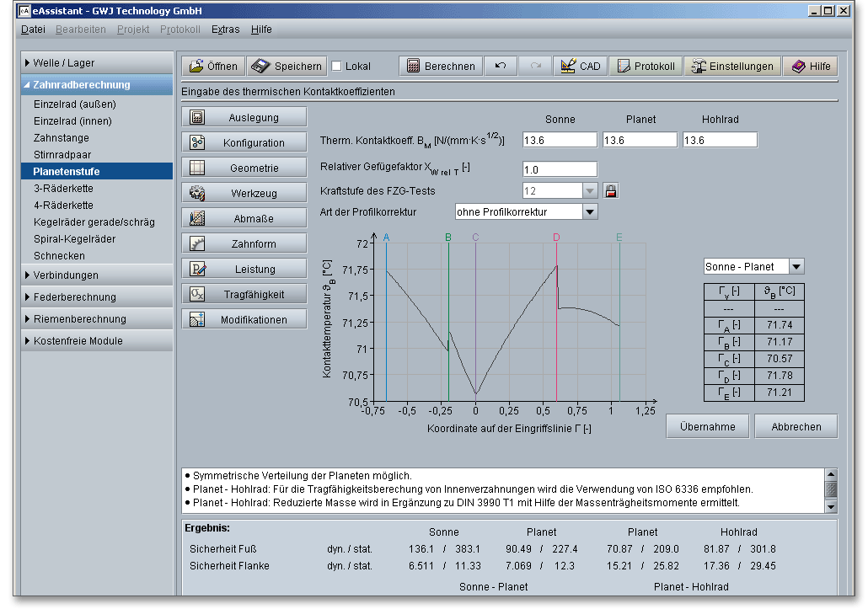Image resolution: width=868 pixels, height=609 pixels.
Task: Enable the Lokal checkbox
Action: [x=337, y=67]
